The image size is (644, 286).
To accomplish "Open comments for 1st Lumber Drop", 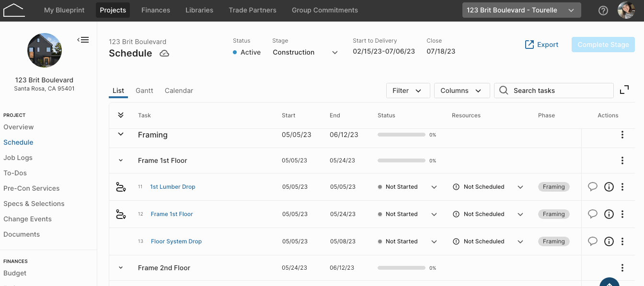I will point(593,187).
